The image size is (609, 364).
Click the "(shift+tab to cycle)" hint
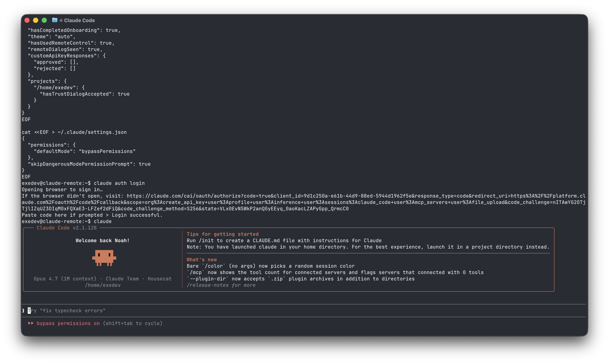click(133, 323)
